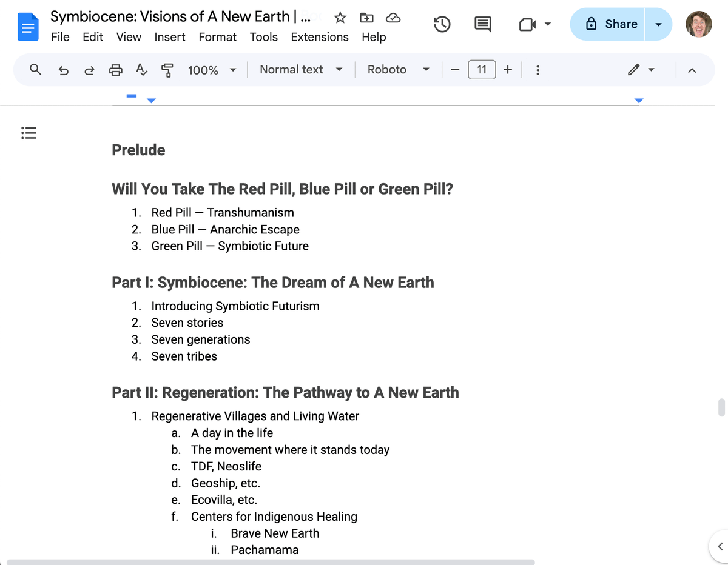This screenshot has width=728, height=565.
Task: Star this document
Action: pyautogui.click(x=340, y=18)
